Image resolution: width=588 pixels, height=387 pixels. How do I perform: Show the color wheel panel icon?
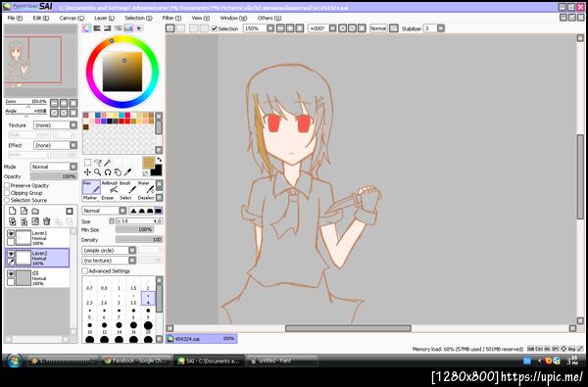[86, 28]
